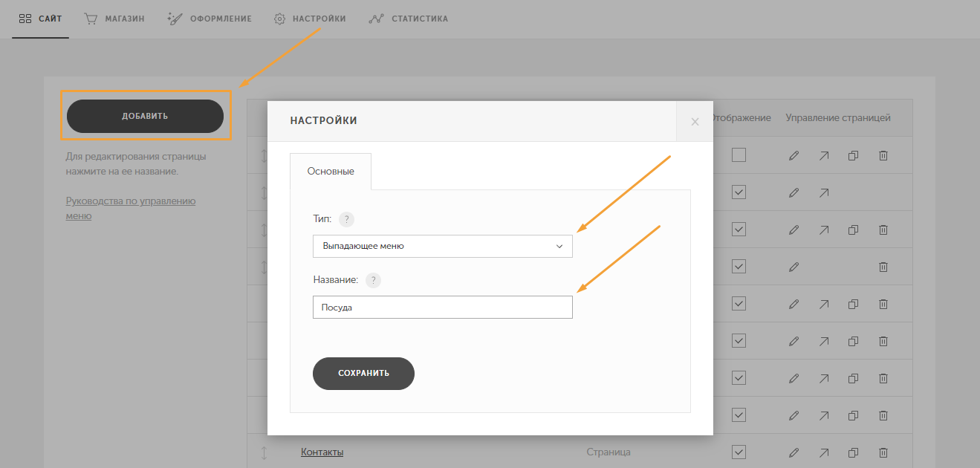Click the Название input field containing Посуда
Viewport: 980px width, 468px height.
[x=443, y=307]
